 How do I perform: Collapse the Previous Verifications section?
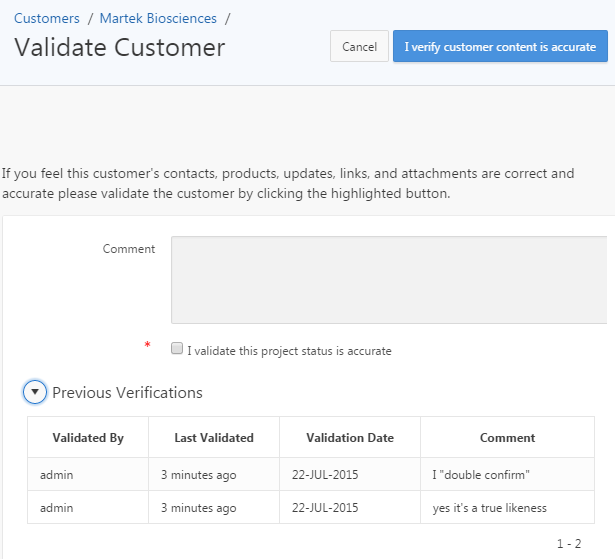tap(35, 392)
